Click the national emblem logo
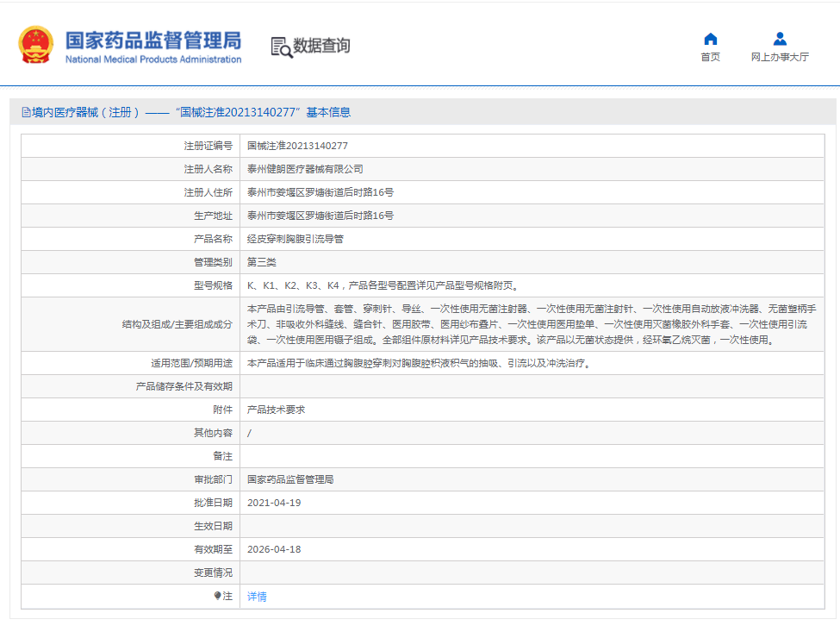Image resolution: width=840 pixels, height=632 pixels. coord(36,45)
